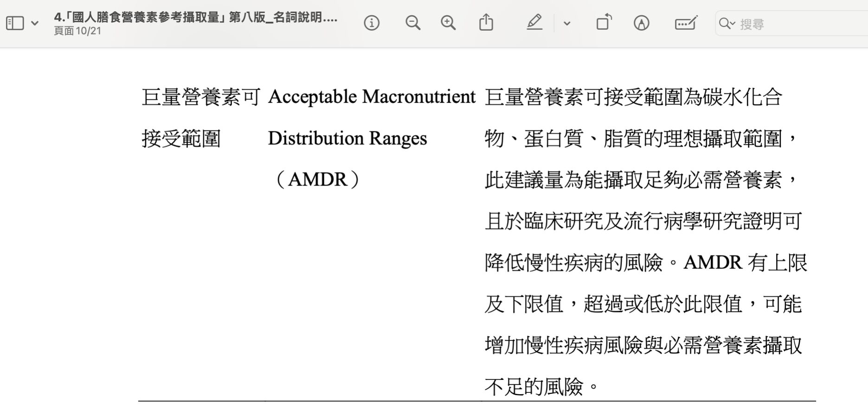Click the "（AMDR）" abbreviation in the middle column

click(x=318, y=179)
